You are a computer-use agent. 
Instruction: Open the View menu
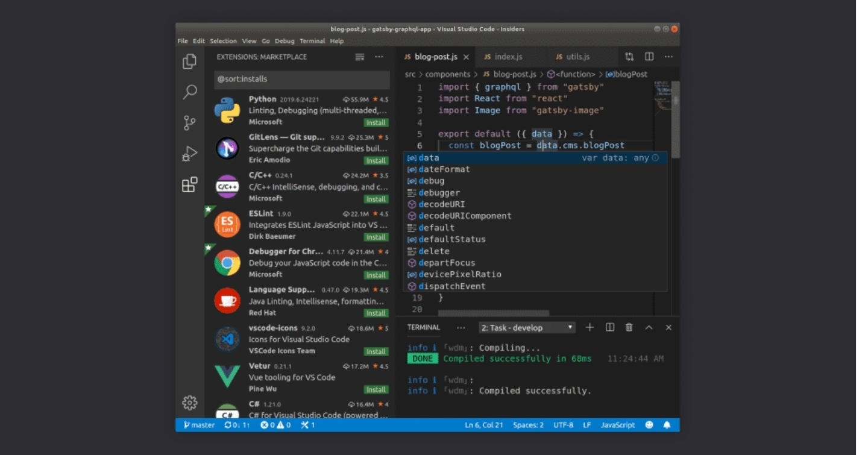pos(249,41)
